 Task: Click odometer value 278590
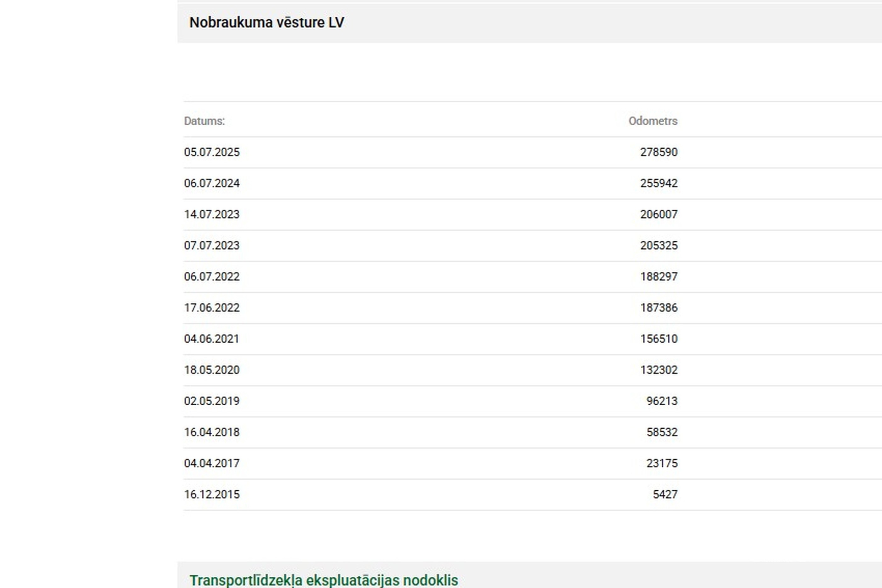point(658,152)
